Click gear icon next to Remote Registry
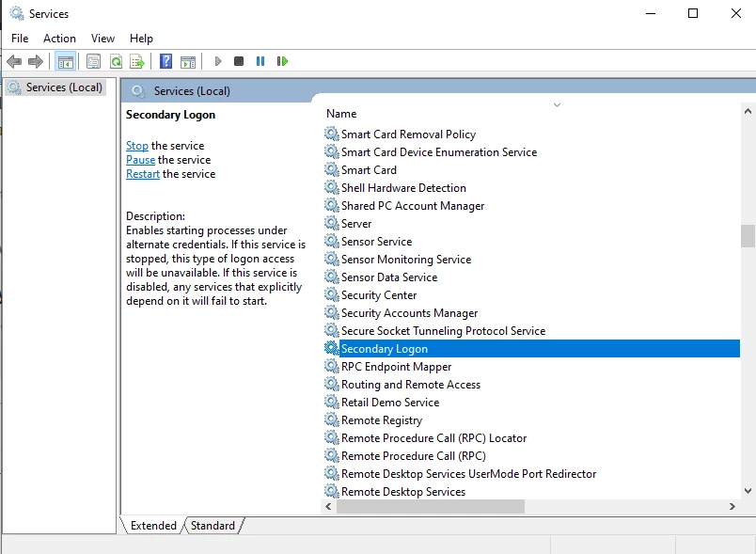 click(x=331, y=419)
